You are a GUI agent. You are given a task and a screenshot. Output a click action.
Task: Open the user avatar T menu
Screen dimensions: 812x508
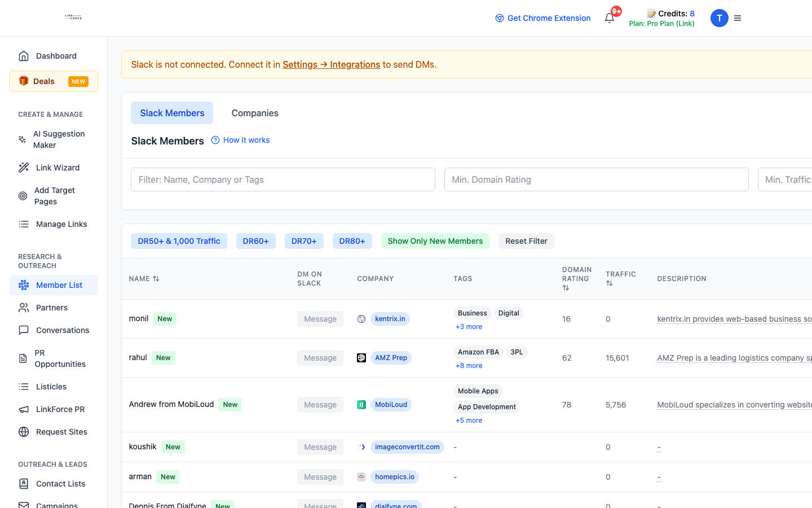coord(720,18)
